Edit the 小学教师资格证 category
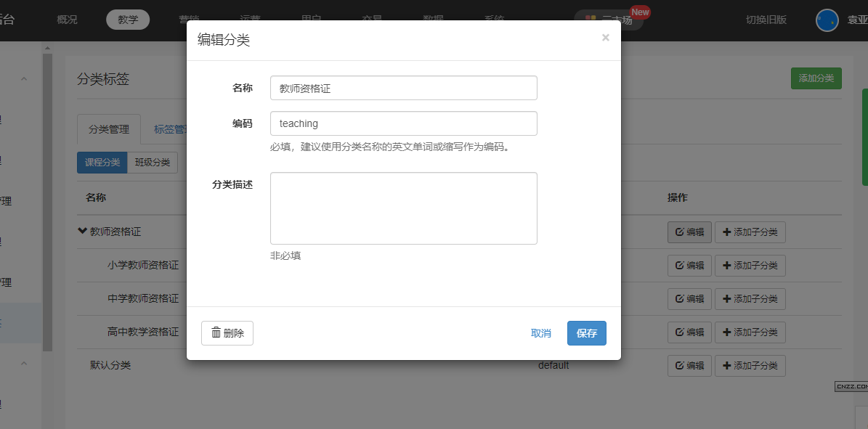Screen dimensions: 868x429 [689, 266]
